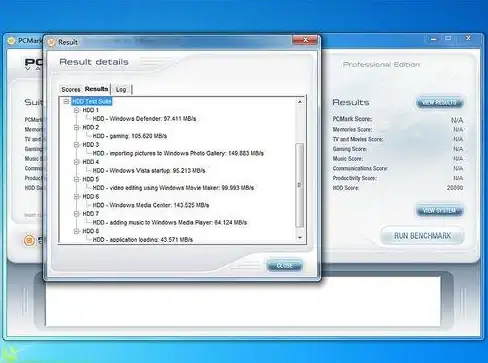Click the TV and Movies Score label
The width and height of the screenshot is (488, 363).
click(358, 139)
